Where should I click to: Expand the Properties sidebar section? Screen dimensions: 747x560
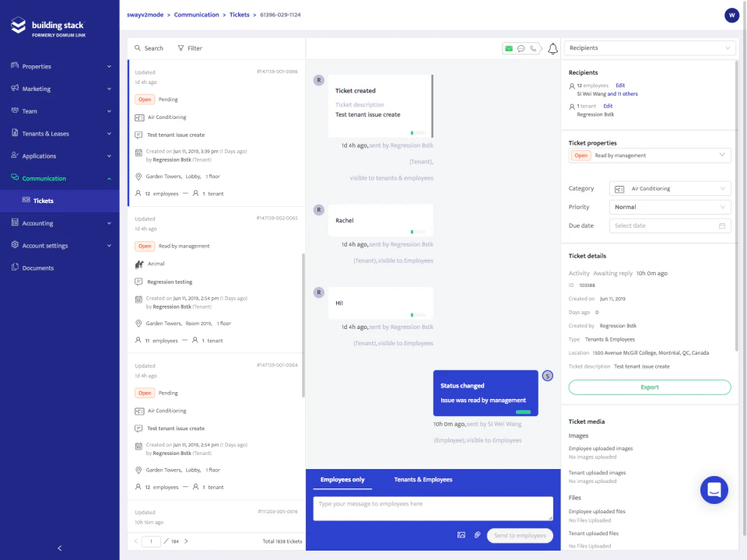click(59, 66)
